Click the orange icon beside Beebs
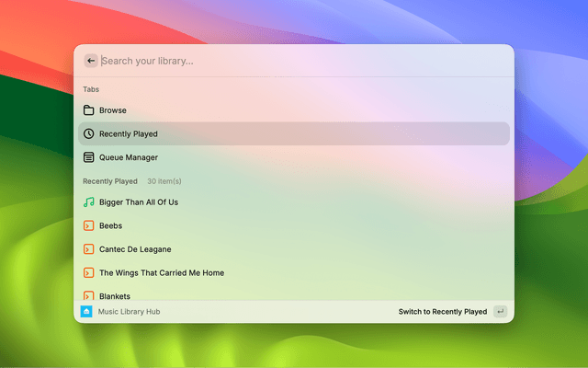 [x=89, y=225]
